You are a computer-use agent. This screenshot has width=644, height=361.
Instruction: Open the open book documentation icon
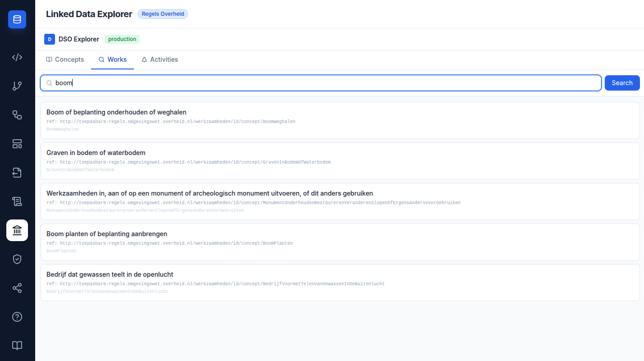(x=17, y=346)
